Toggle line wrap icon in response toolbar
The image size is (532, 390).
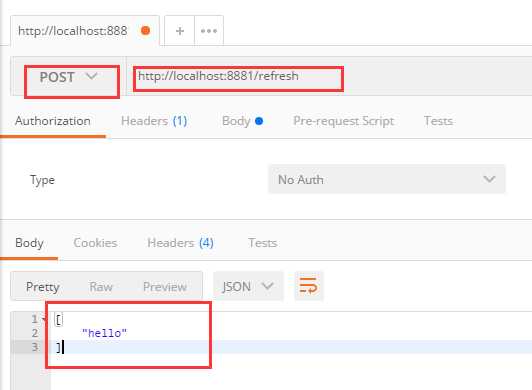coord(308,285)
